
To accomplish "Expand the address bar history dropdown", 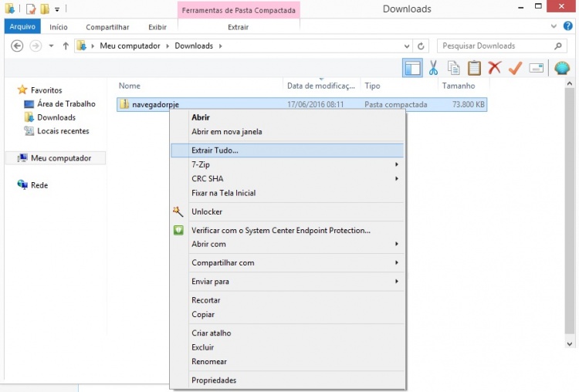I will 407,46.
